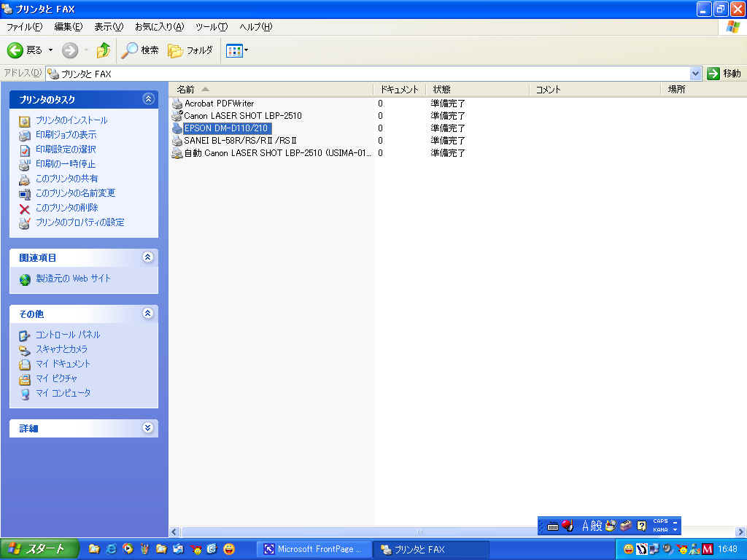Sort by the 場所 column header
This screenshot has width=747, height=560.
click(x=704, y=89)
